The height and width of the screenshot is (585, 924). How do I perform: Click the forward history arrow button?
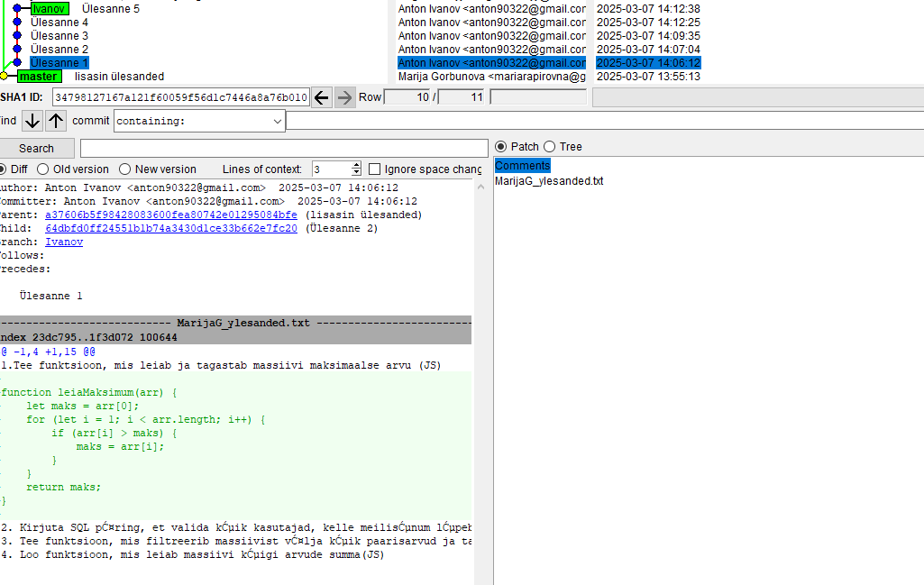pyautogui.click(x=344, y=97)
